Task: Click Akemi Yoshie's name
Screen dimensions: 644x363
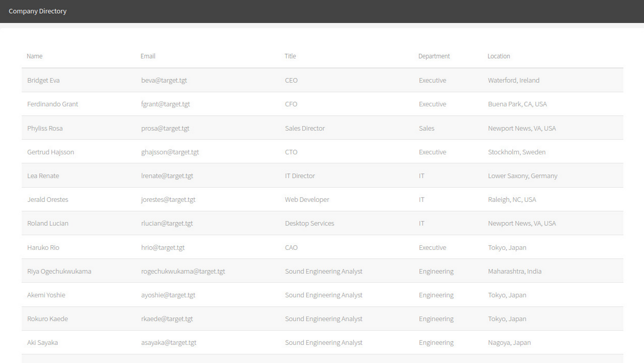Action: click(46, 295)
